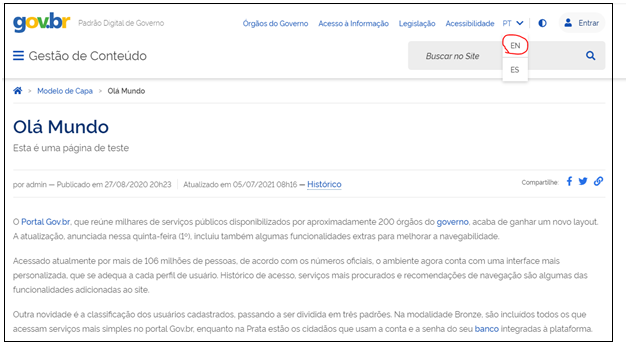
Task: Click the gov.br logo
Action: point(42,22)
